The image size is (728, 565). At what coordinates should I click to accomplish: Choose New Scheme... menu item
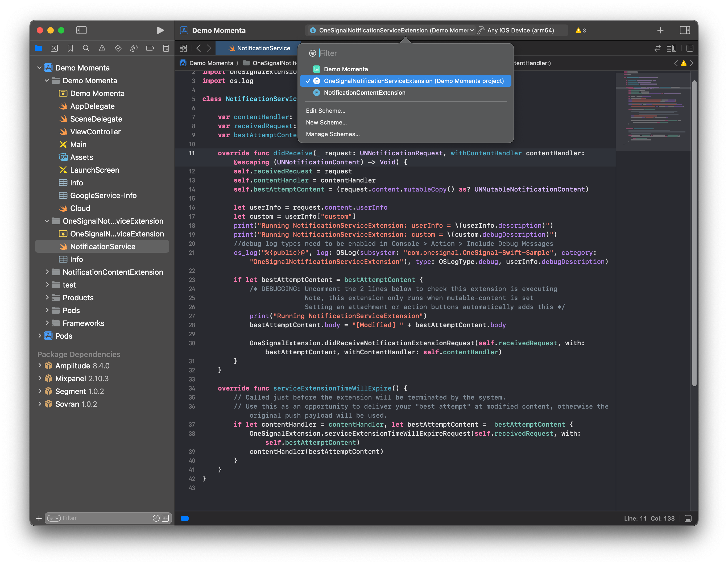pos(326,122)
